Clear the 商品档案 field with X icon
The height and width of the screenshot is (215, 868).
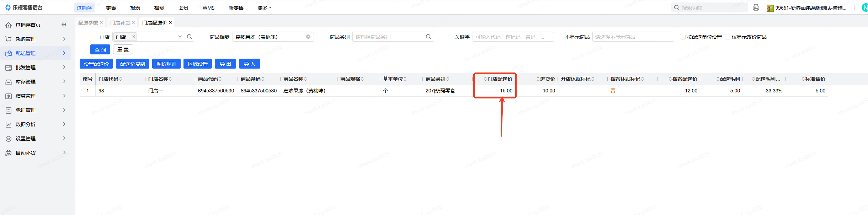click(x=308, y=37)
